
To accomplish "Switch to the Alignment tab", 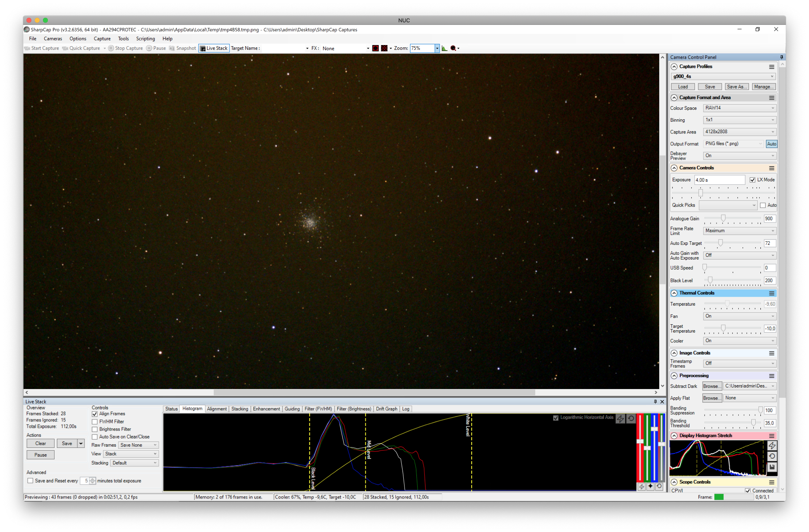I will click(x=217, y=409).
